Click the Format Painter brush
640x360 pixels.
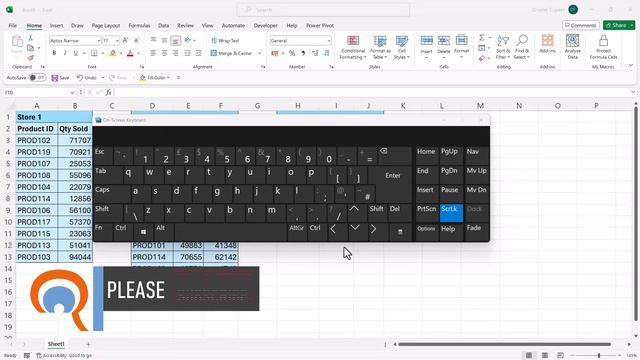30,58
